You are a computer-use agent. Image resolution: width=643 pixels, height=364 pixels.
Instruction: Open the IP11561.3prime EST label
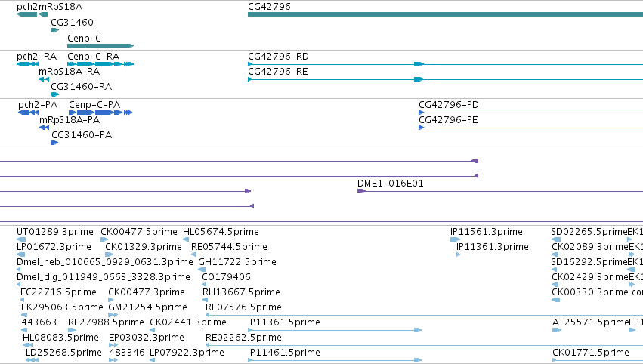[x=487, y=232]
